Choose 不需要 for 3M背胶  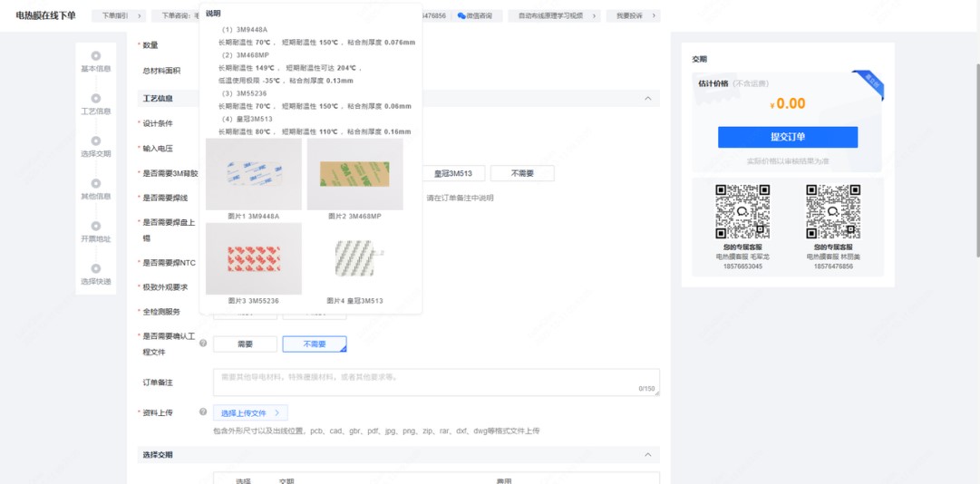[522, 173]
